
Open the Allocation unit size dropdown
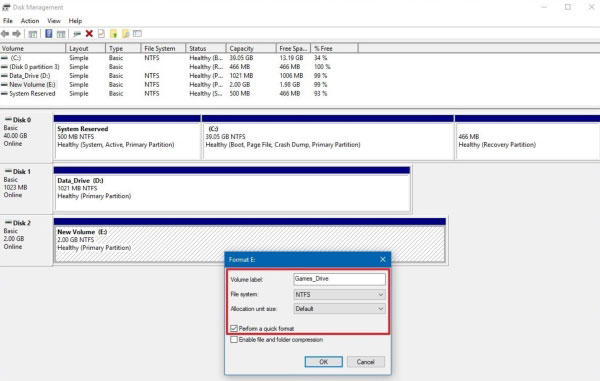pyautogui.click(x=339, y=309)
